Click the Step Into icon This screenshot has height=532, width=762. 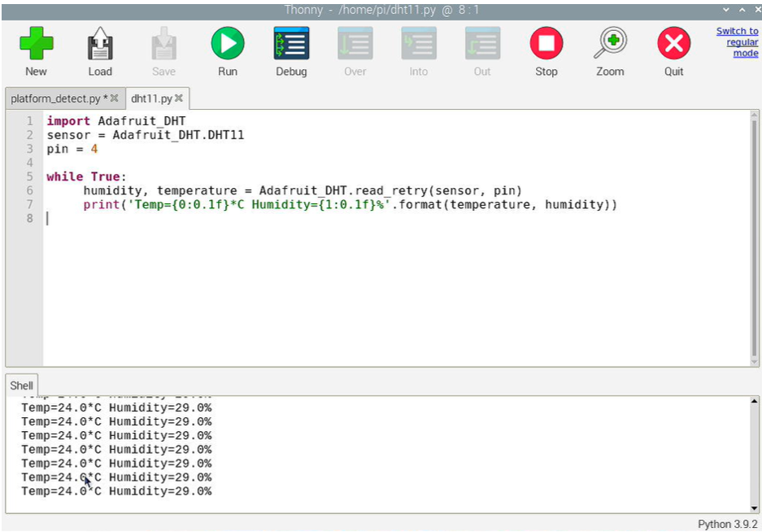click(x=419, y=43)
